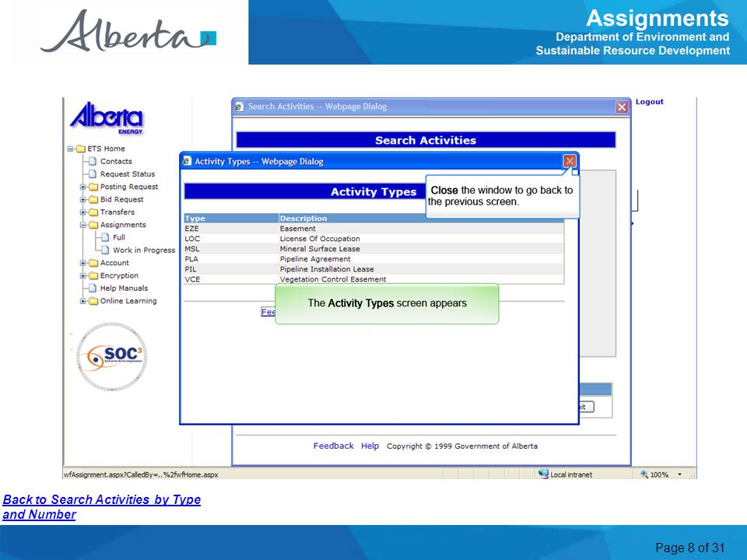Screen dimensions: 747x560
Task: Click the Description column header
Action: click(421, 218)
